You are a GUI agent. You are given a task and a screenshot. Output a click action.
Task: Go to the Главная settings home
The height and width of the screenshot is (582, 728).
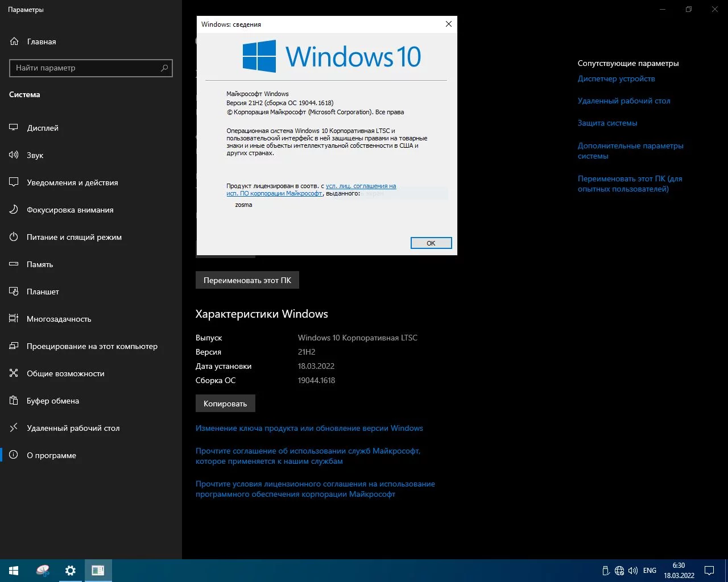point(91,41)
